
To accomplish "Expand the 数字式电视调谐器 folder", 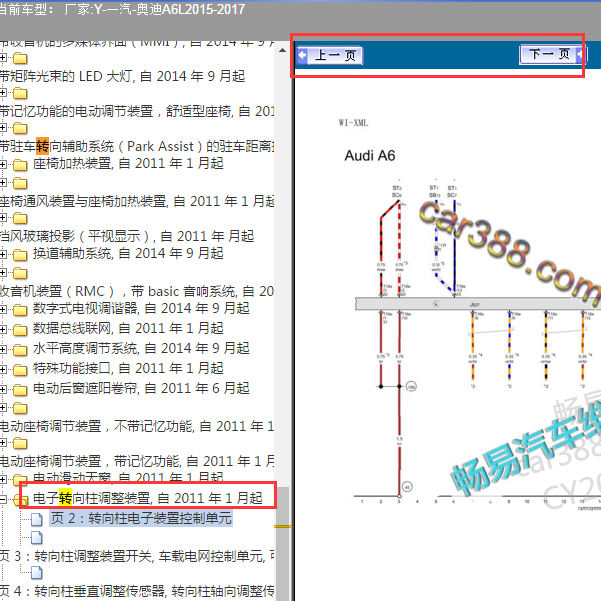I will [3, 309].
